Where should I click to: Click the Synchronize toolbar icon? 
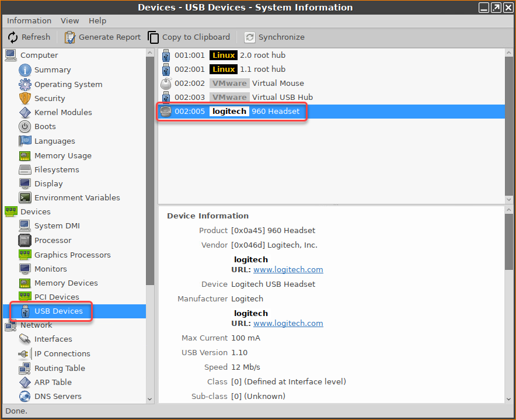pyautogui.click(x=250, y=37)
